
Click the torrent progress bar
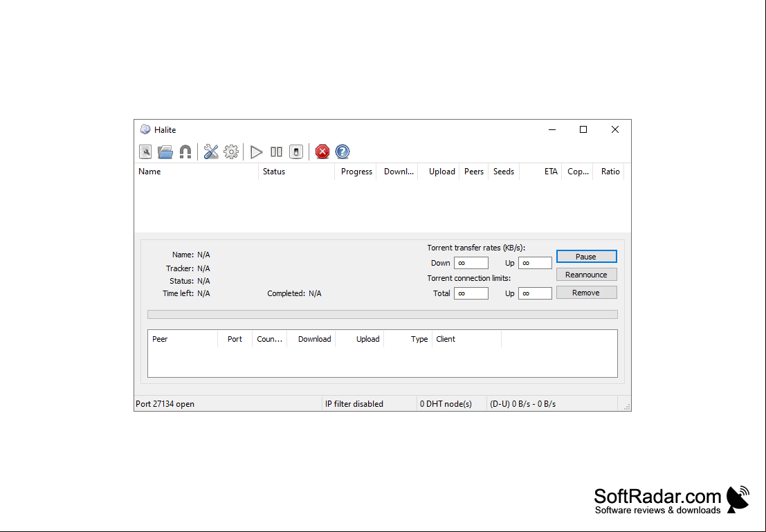(383, 315)
